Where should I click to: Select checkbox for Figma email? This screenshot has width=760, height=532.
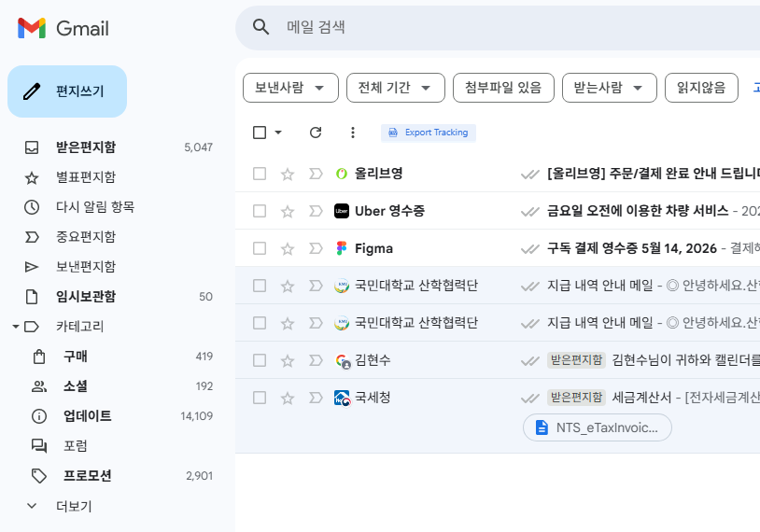point(260,248)
